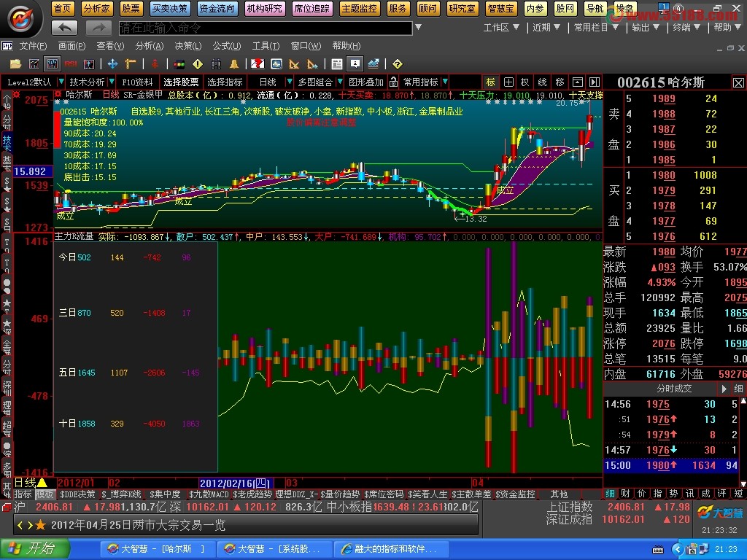Switch to the 大智慧 - [系统股 taskbar window
Screen dimensions: 747x560
tap(274, 549)
